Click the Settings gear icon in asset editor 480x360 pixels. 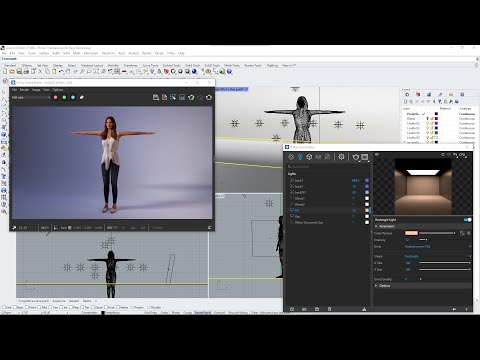tap(341, 157)
